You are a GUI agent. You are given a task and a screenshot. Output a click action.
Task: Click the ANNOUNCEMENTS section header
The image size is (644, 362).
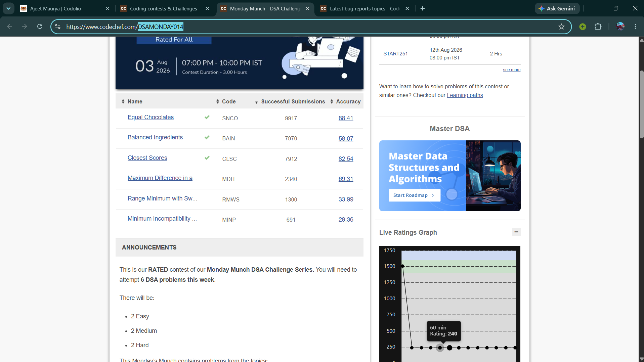pos(240,247)
